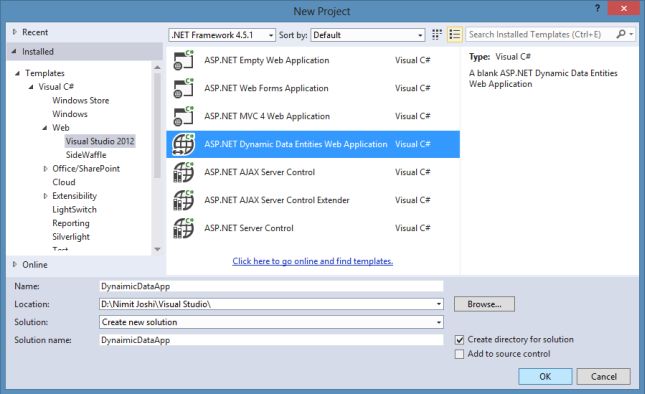The width and height of the screenshot is (645, 394).
Task: Open the Solution Create new solution dropdown
Action: tap(439, 322)
